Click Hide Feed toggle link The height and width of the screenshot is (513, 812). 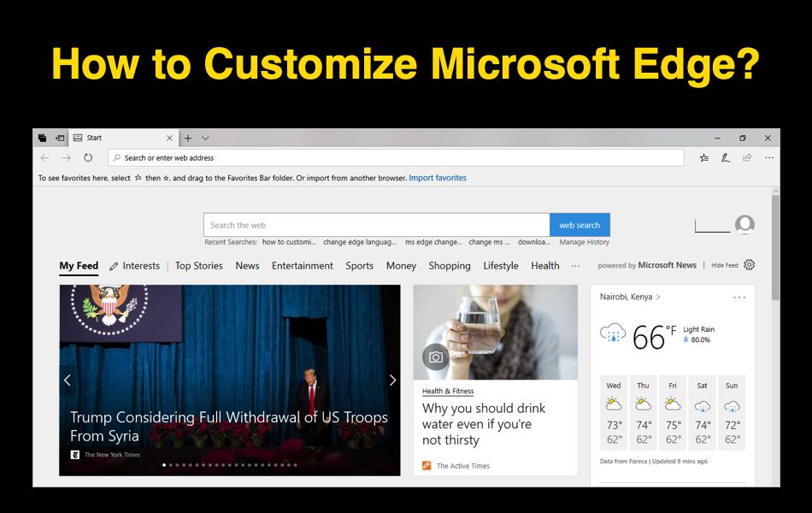[725, 265]
